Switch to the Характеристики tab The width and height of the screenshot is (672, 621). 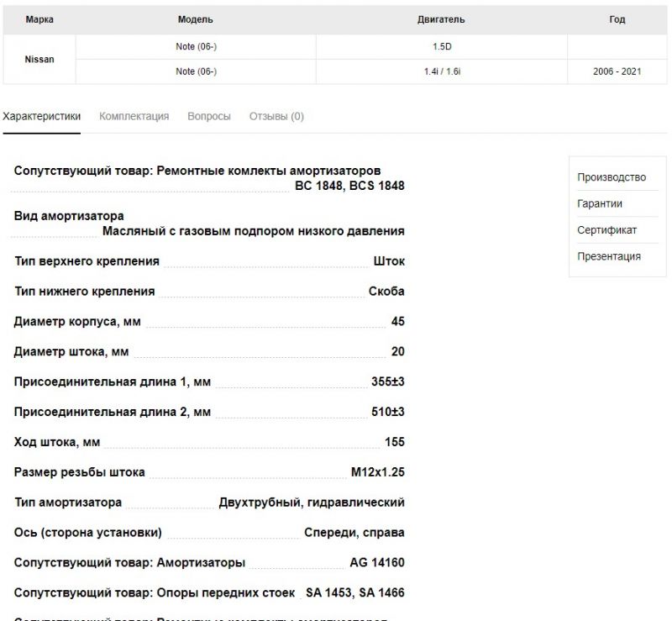(x=42, y=116)
